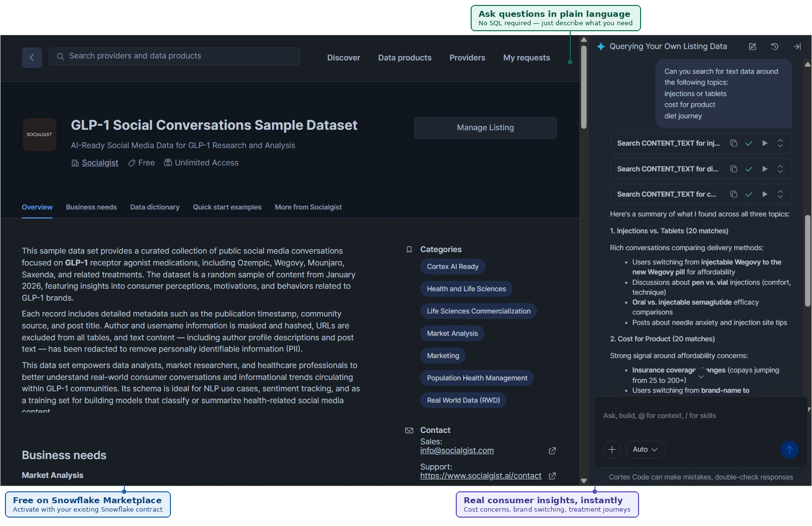Expand the 'Search CONTENT_TEXT for c...' block
This screenshot has height=526, width=812.
click(x=780, y=194)
